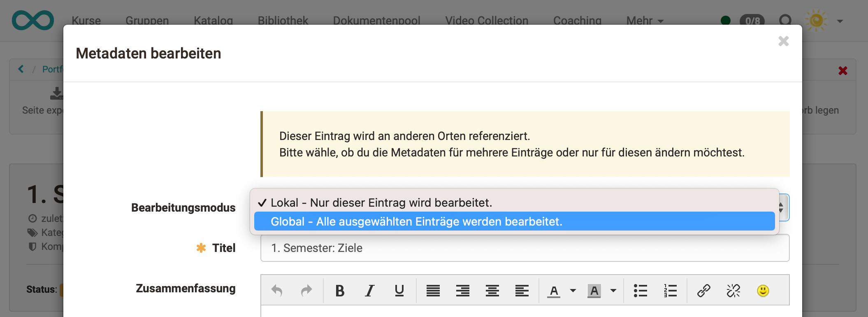Open Katalog in the top navigation
The width and height of the screenshot is (868, 317).
(x=214, y=21)
